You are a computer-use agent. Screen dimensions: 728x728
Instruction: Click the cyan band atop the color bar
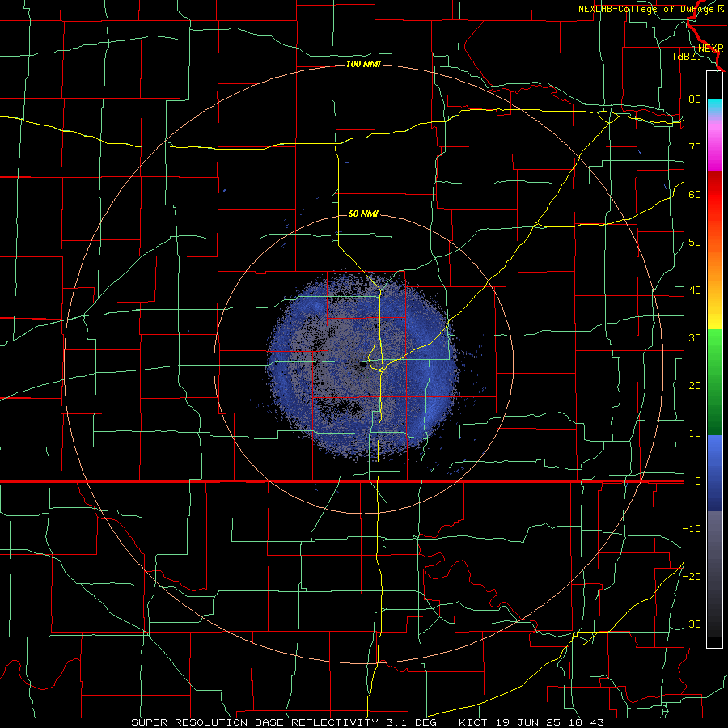click(714, 107)
